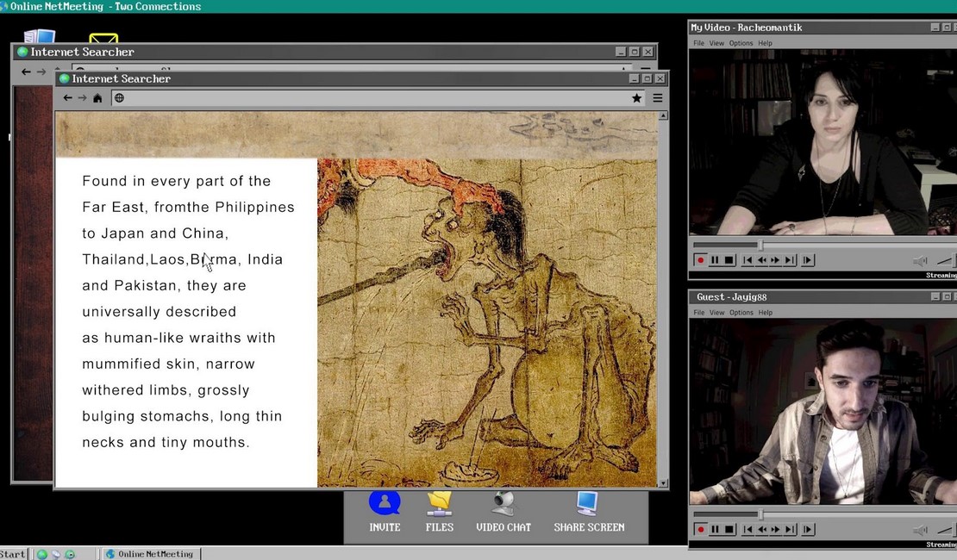Go back in rear Internet Searcher window
This screenshot has height=560, width=957.
click(26, 72)
